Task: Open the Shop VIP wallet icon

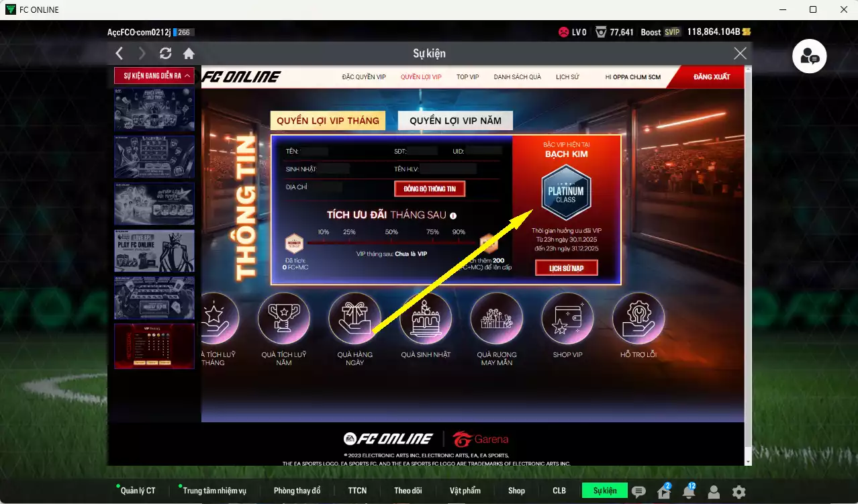Action: (567, 317)
